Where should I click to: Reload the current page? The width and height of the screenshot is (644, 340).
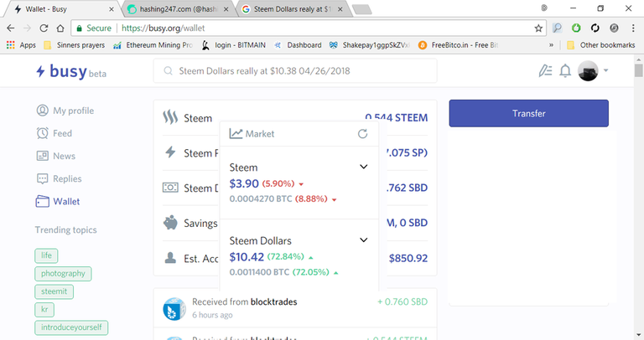click(x=44, y=28)
